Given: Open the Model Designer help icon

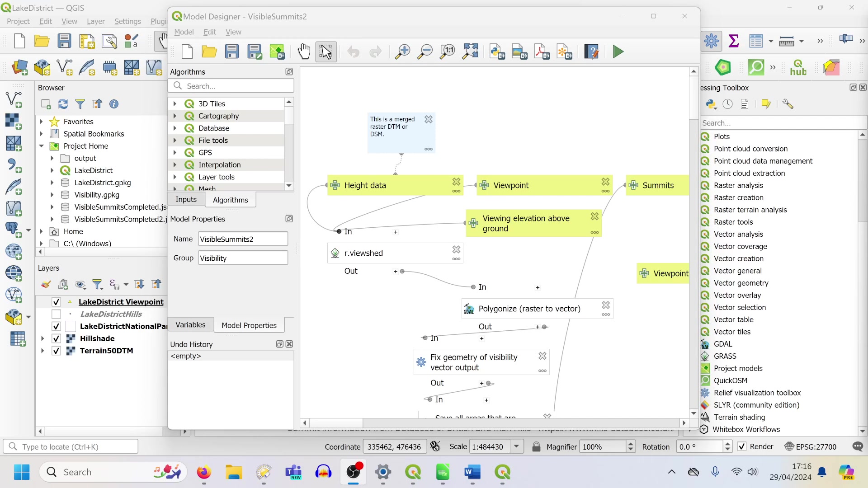Looking at the screenshot, I should pos(591,52).
